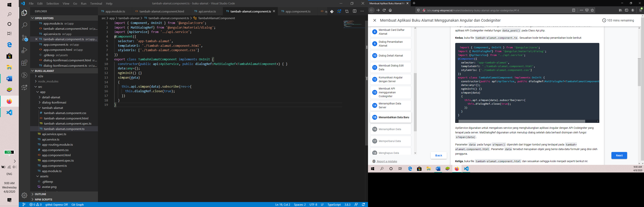Click the feedback icon in status bar

(356, 205)
